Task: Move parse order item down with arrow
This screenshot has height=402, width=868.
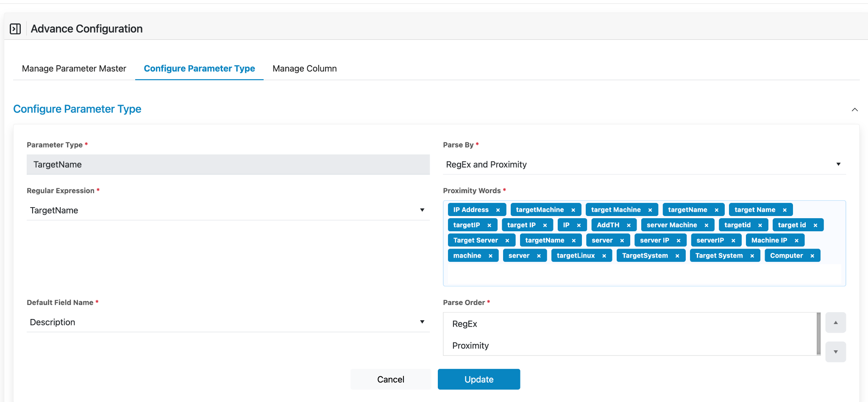Action: [835, 352]
